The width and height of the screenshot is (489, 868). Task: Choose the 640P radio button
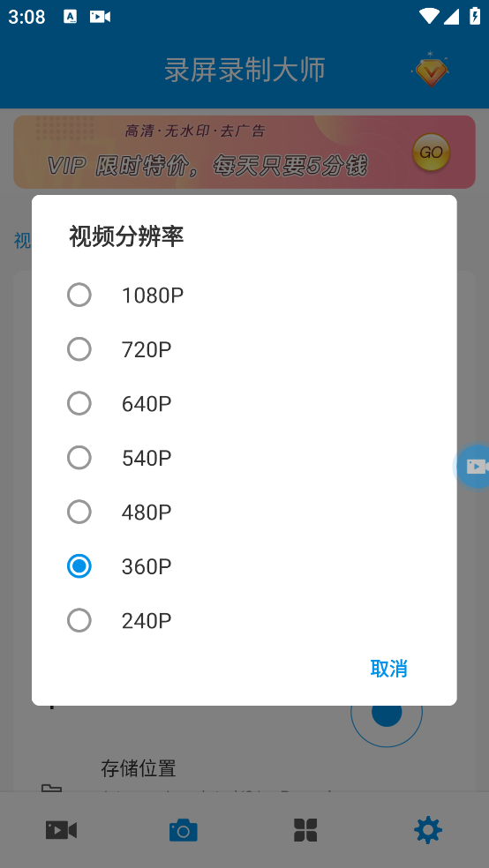tap(79, 403)
